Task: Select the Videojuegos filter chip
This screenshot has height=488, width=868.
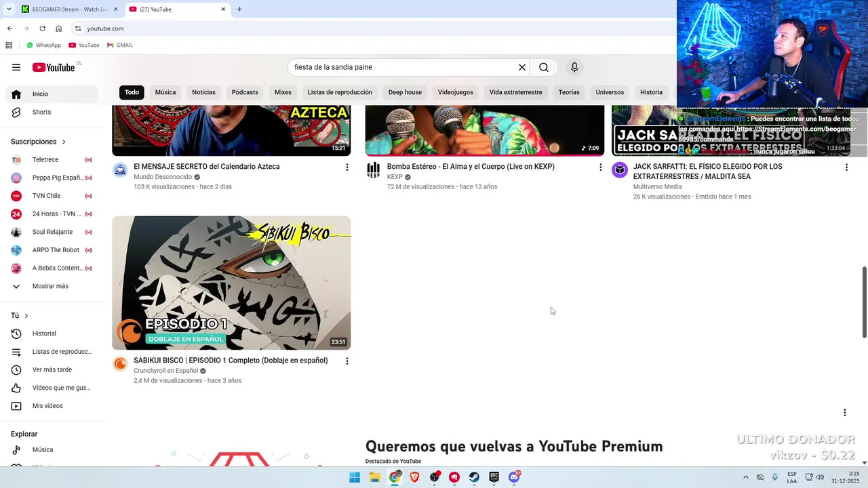Action: [x=456, y=92]
